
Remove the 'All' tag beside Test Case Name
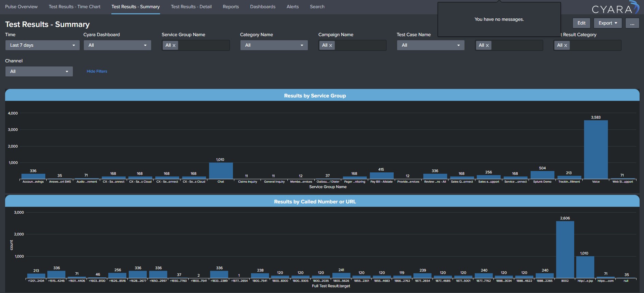click(x=487, y=45)
